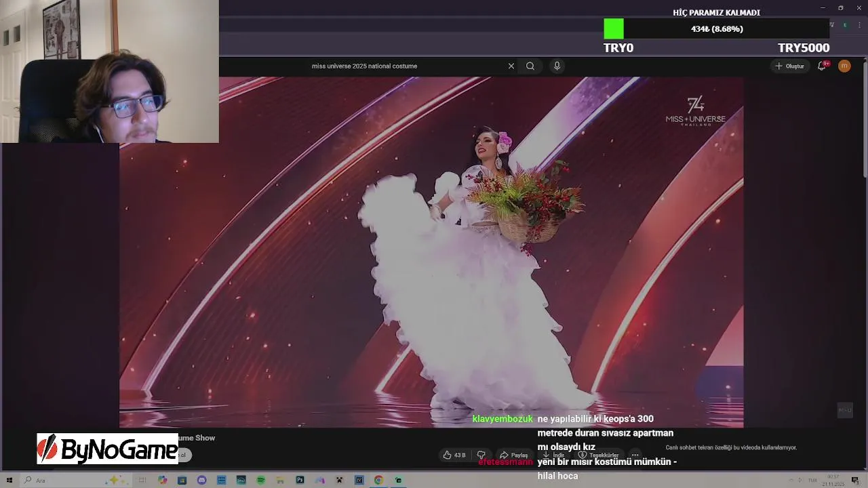The image size is (868, 488).
Task: Click the volume icon in the system tray
Action: tap(800, 480)
